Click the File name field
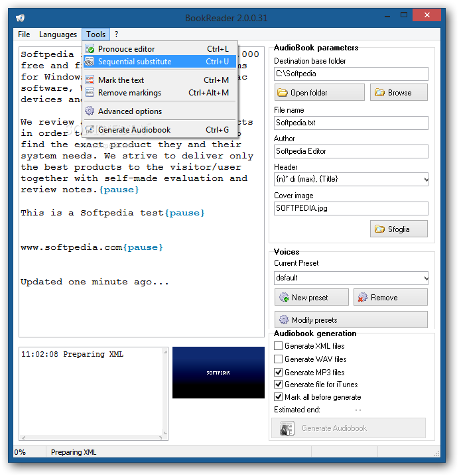The image size is (459, 476). coord(351,123)
